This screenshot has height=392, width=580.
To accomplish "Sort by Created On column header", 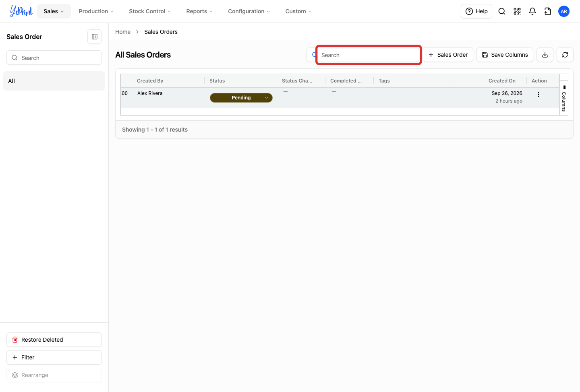I will pos(502,81).
